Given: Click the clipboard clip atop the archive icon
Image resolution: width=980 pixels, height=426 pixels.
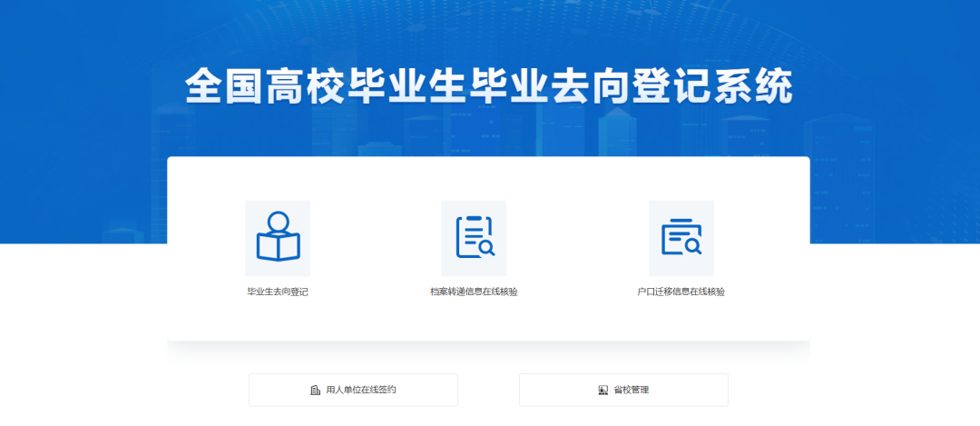Looking at the screenshot, I should pos(473,218).
